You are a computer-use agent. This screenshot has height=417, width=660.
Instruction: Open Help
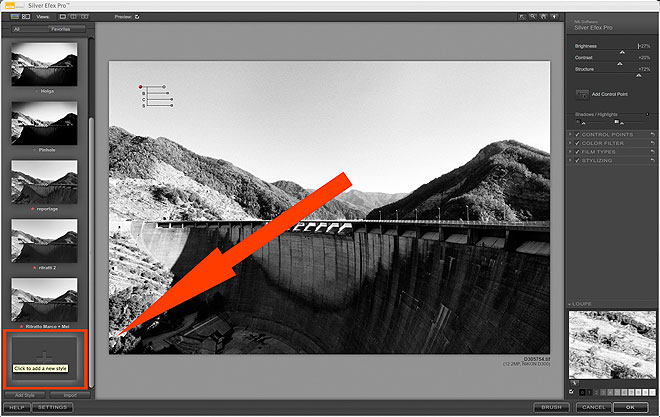[x=17, y=407]
